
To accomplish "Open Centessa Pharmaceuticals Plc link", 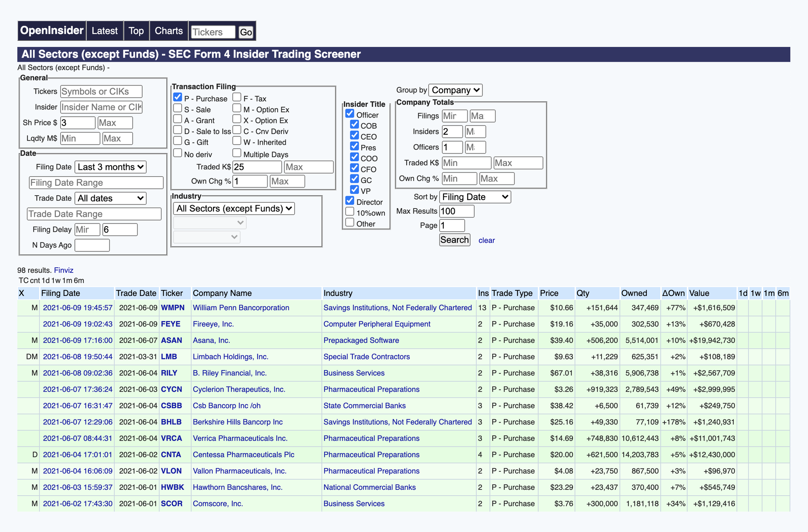I will pyautogui.click(x=244, y=455).
